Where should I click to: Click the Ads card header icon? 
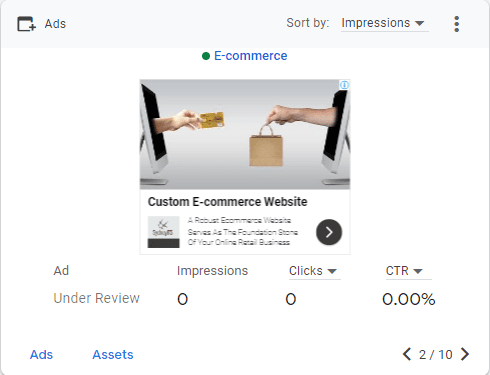[26, 24]
